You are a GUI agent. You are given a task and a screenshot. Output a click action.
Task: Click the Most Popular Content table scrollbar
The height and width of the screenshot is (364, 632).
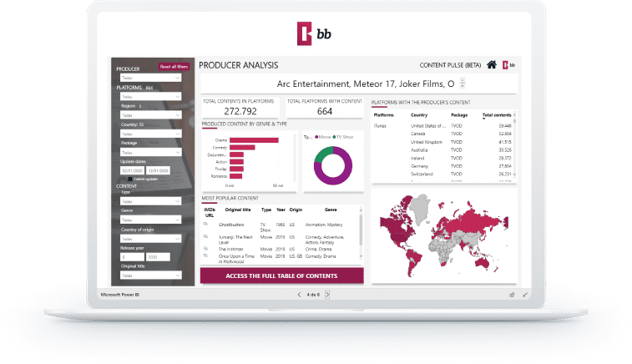click(x=361, y=233)
